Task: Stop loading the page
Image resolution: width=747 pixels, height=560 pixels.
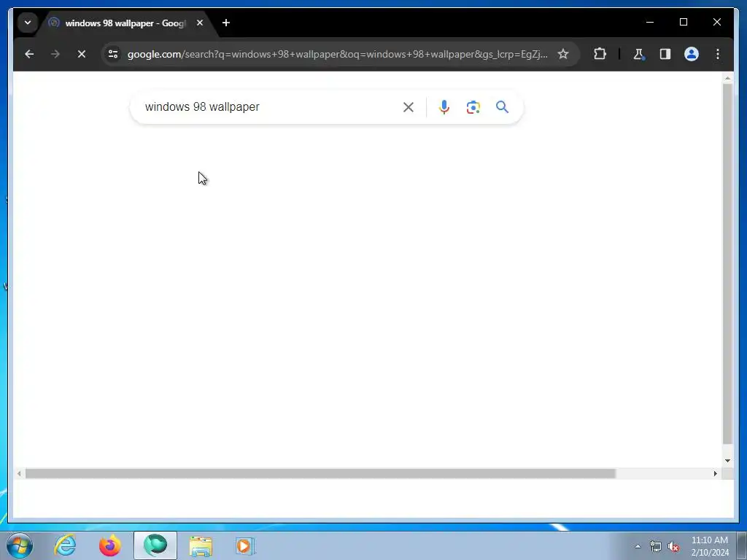Action: point(82,54)
